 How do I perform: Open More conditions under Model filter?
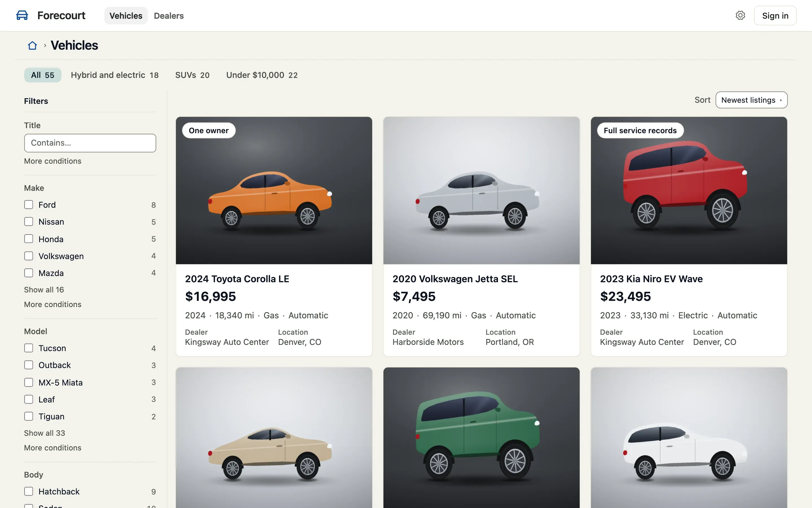pos(53,448)
